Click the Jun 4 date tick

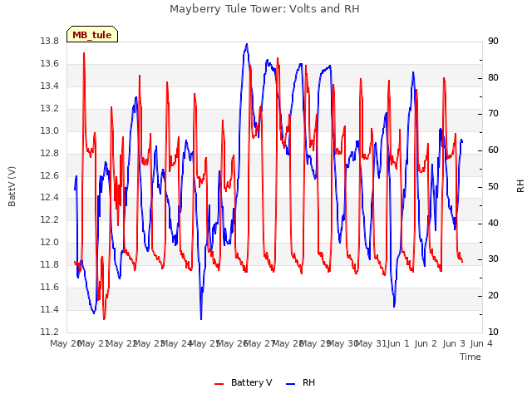[481, 343]
